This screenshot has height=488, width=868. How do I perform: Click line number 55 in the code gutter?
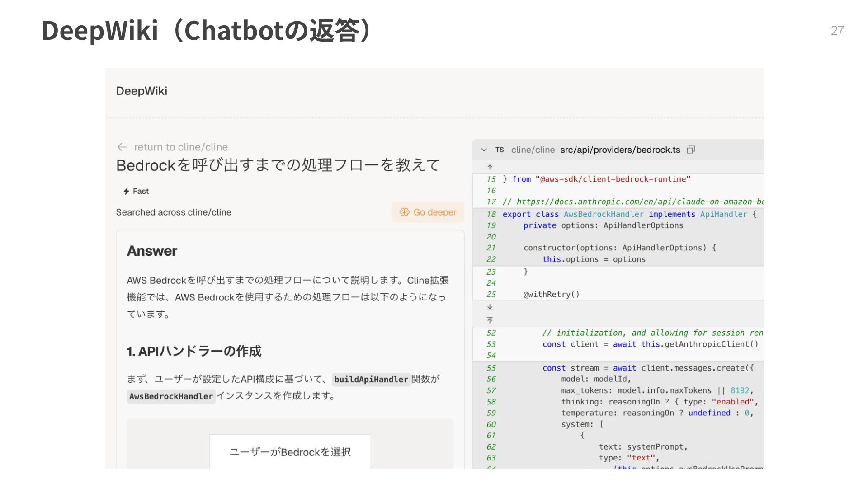point(491,368)
